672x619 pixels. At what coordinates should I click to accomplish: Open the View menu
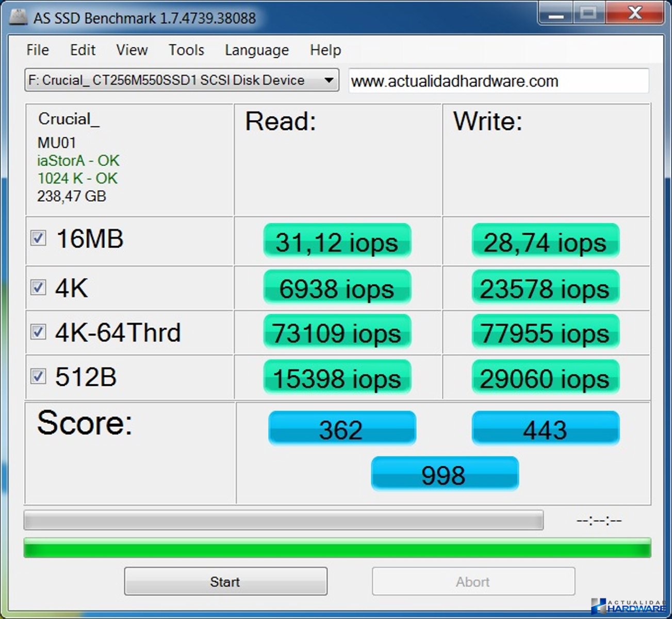coord(132,50)
